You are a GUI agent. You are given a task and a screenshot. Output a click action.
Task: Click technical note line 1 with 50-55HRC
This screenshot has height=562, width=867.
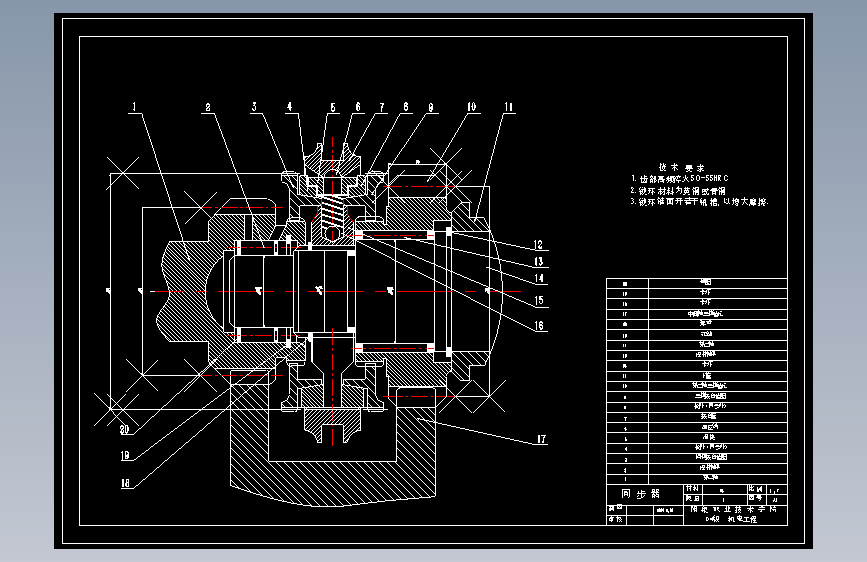[x=680, y=179]
